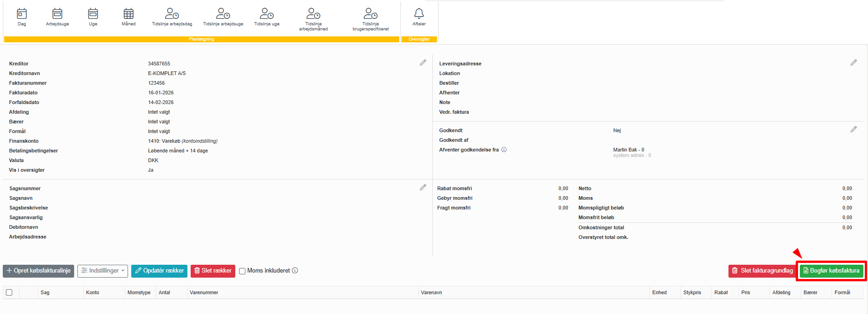
Task: Edit Sagsnummer section with pencil icon
Action: point(423,188)
